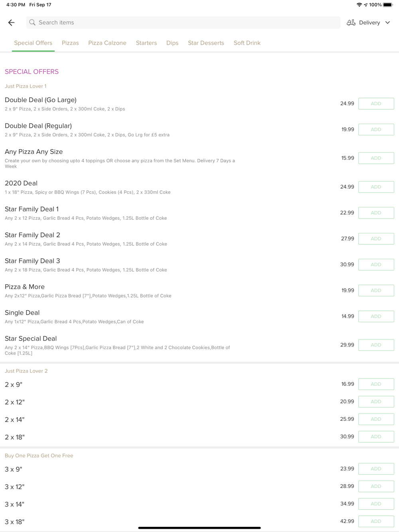
Task: Add the 3 x 14" offer
Action: tap(376, 504)
